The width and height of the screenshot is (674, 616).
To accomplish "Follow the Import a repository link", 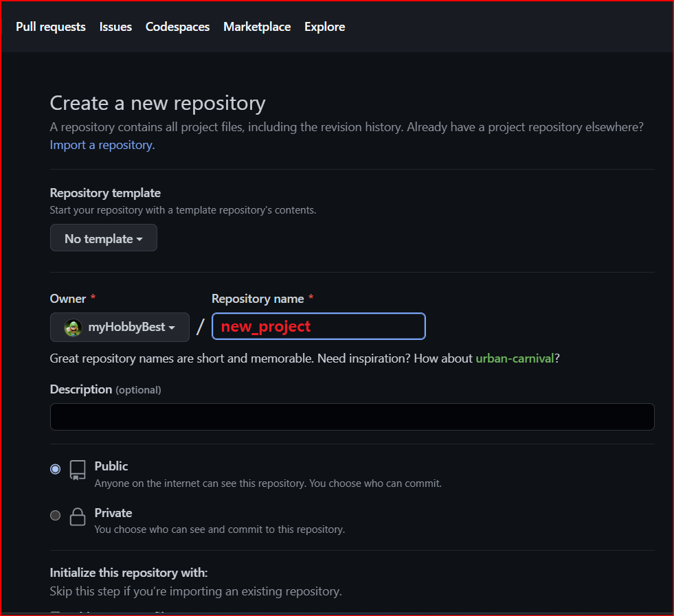I will [x=101, y=145].
